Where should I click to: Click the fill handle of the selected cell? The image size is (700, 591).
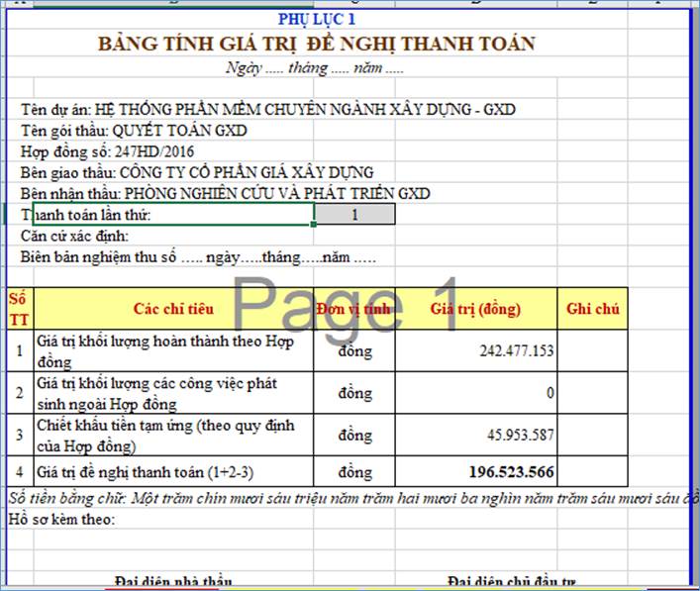[x=315, y=225]
